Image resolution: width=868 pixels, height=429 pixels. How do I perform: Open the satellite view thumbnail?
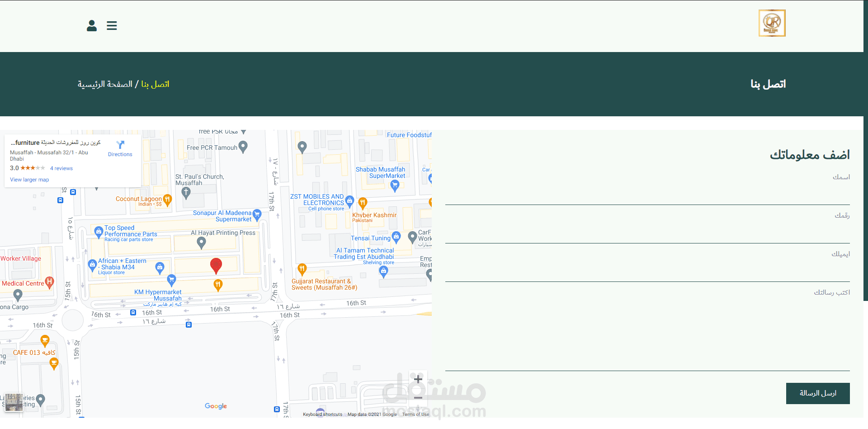(14, 402)
